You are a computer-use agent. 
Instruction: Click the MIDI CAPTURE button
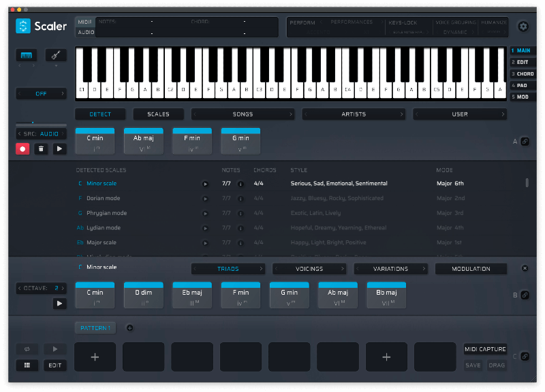(485, 349)
